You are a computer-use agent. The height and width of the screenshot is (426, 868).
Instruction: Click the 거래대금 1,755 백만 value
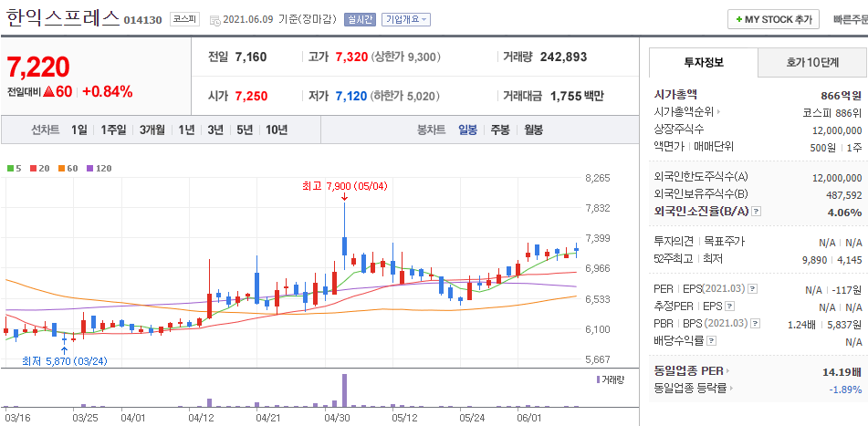pos(577,97)
